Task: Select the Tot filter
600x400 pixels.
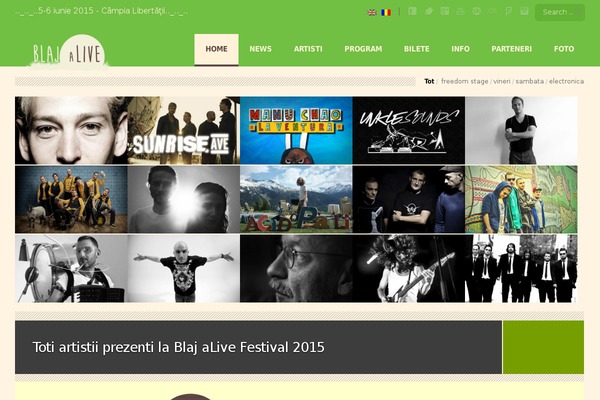Action: coord(429,82)
